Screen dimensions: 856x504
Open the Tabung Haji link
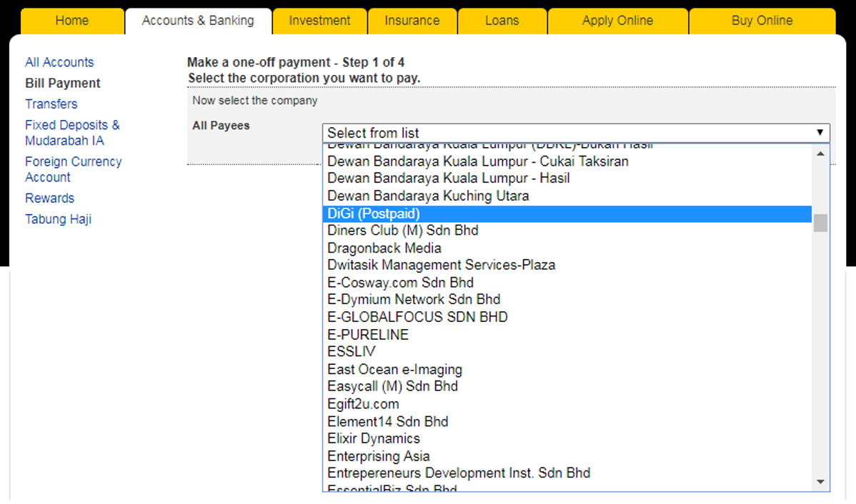[x=59, y=218]
